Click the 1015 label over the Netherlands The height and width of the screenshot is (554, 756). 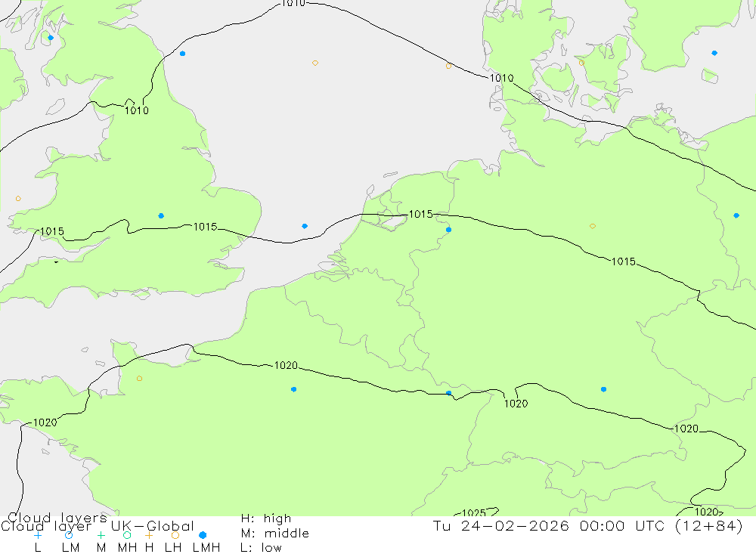click(x=421, y=214)
